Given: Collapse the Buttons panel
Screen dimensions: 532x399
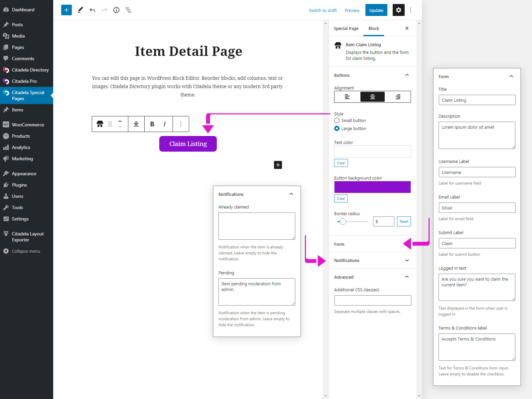Looking at the screenshot, I should coord(407,75).
